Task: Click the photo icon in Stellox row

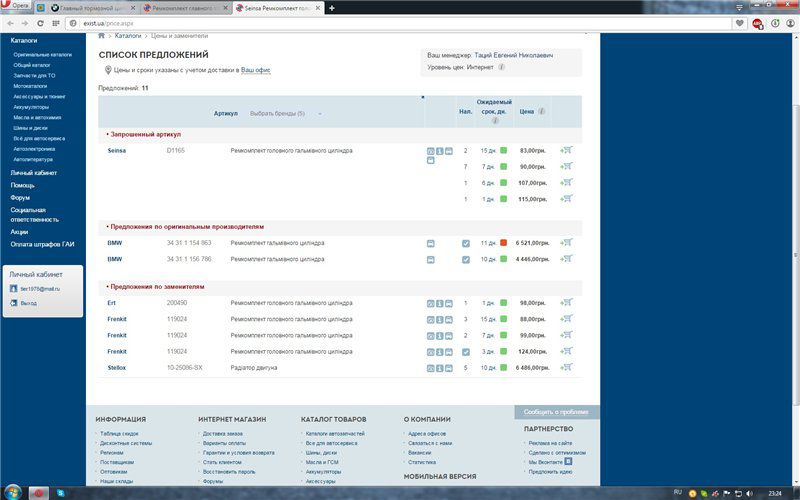Action: click(431, 368)
